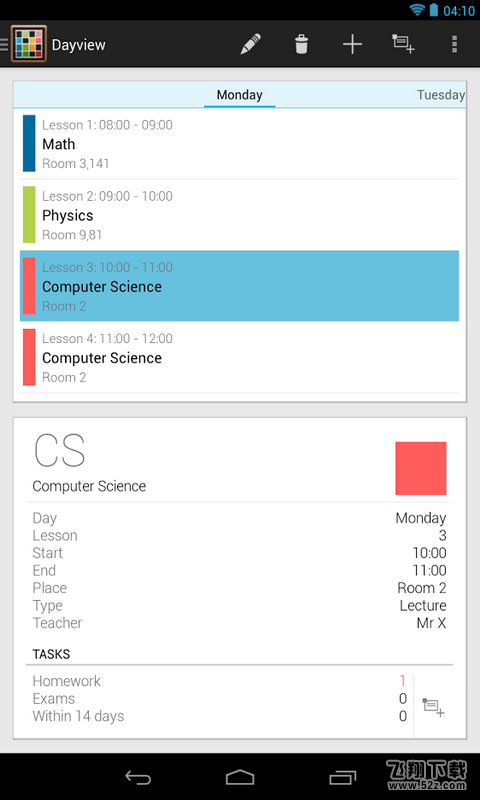Delete lesson with the trash icon
480x800 pixels.
tap(301, 44)
